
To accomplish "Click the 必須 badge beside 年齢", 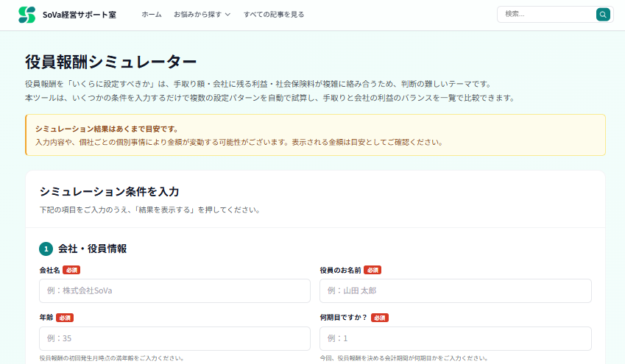I will 65,318.
